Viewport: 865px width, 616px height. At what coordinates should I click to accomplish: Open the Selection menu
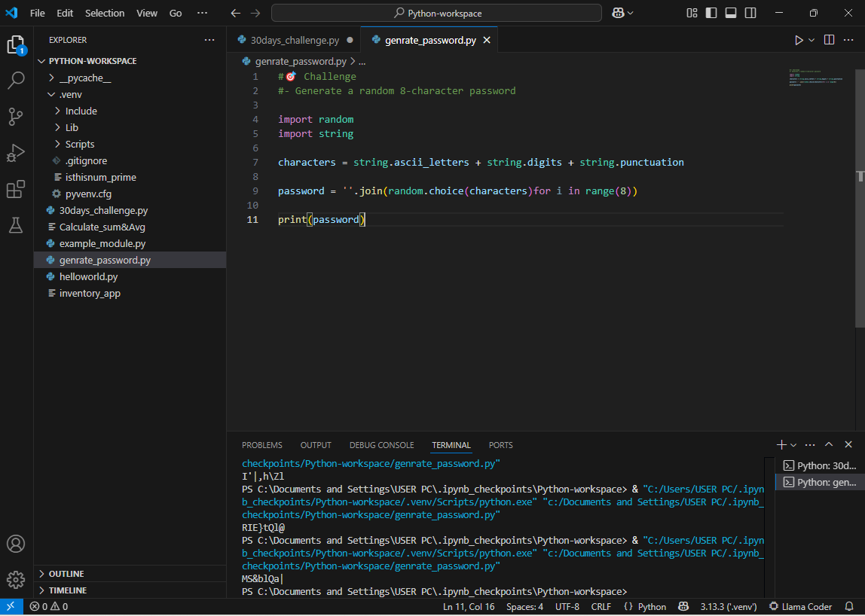104,13
